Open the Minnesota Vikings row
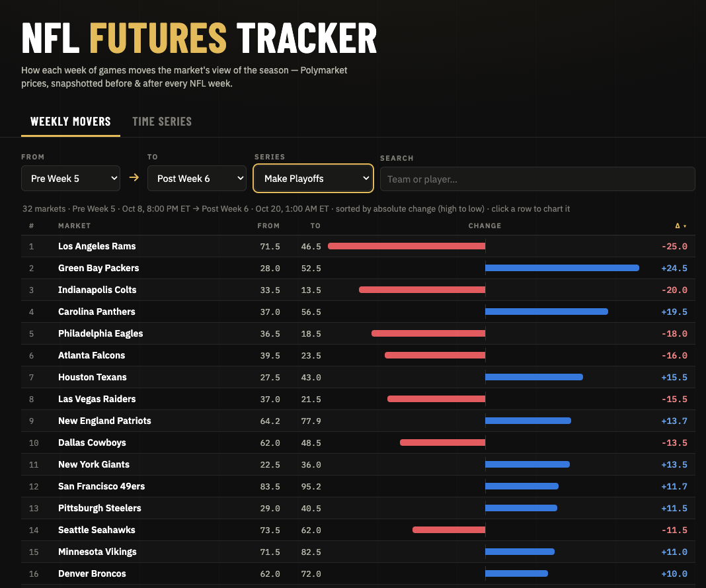The image size is (706, 588). [x=358, y=552]
